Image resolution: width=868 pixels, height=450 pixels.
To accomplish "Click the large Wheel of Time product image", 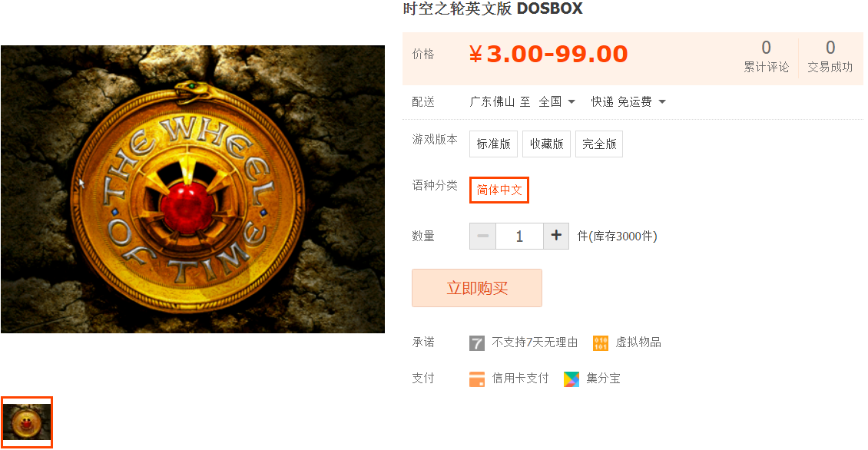I will point(193,190).
